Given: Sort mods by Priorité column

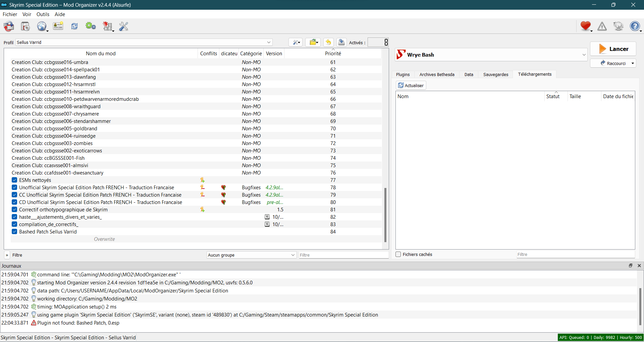Looking at the screenshot, I should coord(333,54).
